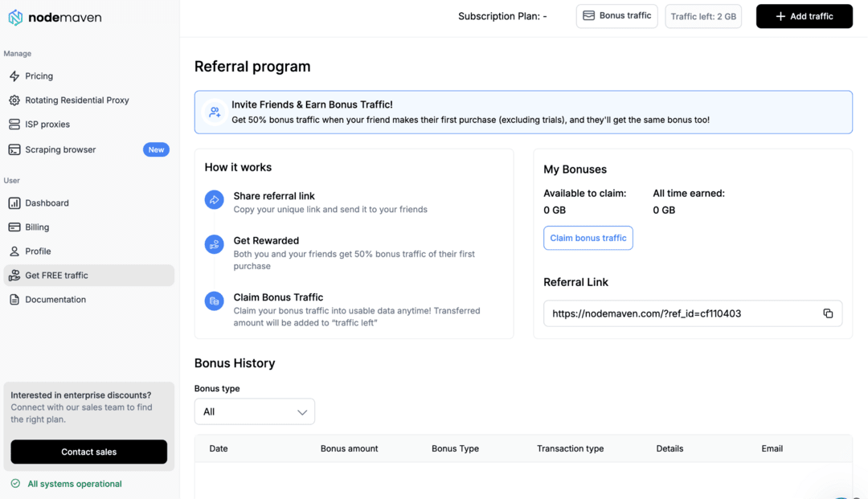Click the Get FREE traffic hand icon
Screen dimensions: 868x499
[x=14, y=276]
